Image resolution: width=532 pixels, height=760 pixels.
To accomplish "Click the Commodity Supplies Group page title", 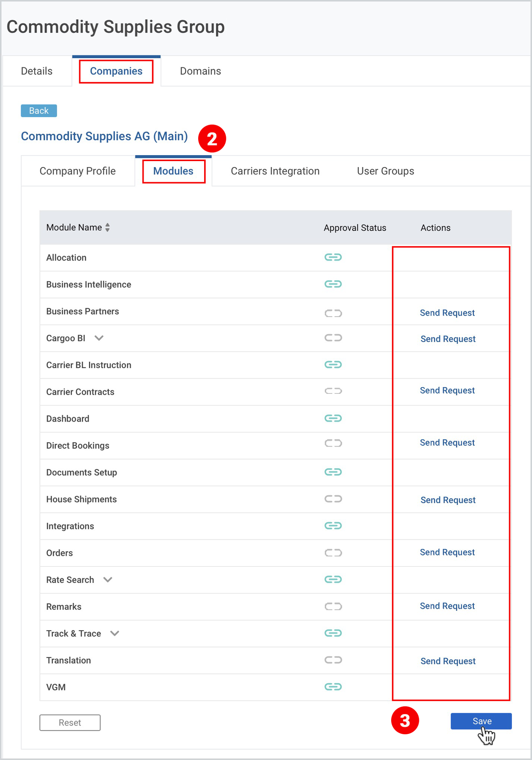I will [115, 27].
